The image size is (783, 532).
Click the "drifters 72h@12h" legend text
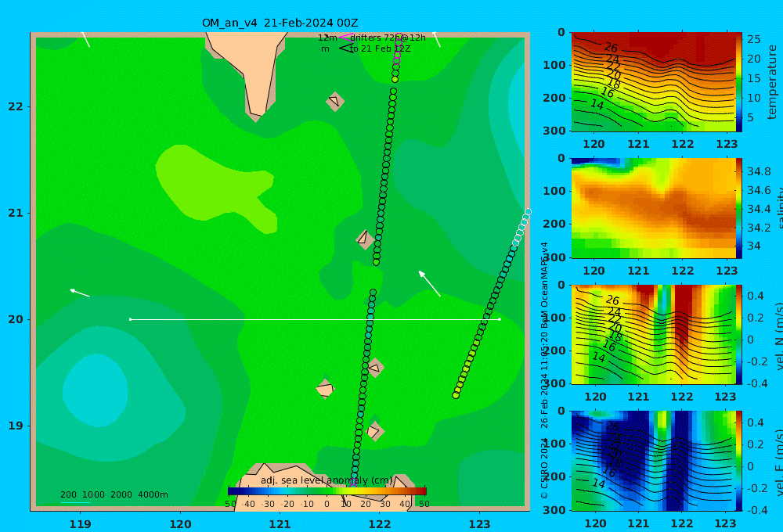pyautogui.click(x=388, y=38)
